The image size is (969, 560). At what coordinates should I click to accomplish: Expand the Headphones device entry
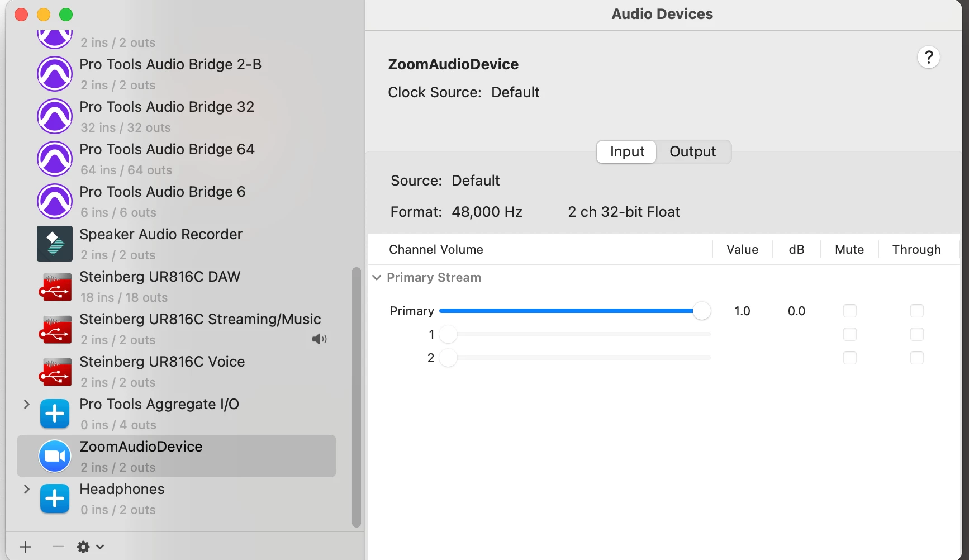tap(26, 489)
